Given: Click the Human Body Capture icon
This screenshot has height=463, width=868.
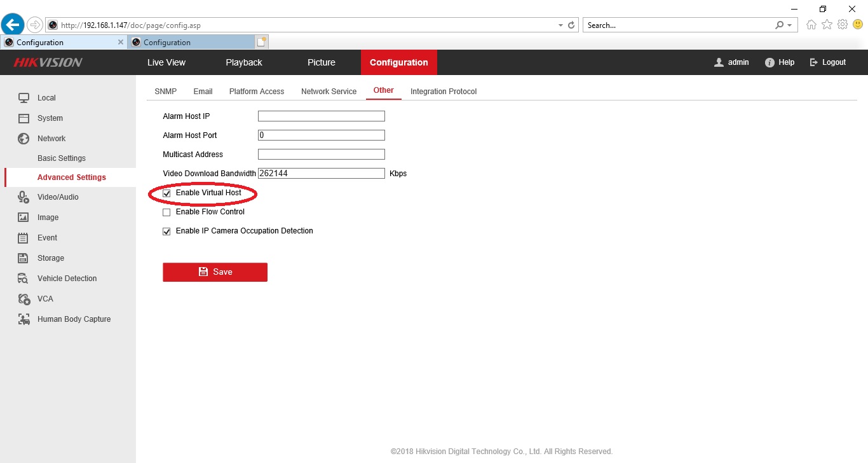Looking at the screenshot, I should [24, 319].
